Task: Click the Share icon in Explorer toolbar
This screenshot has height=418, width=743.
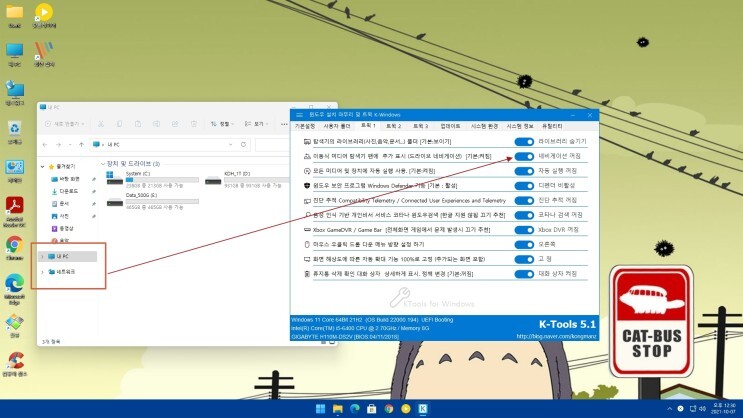Action: (175, 124)
